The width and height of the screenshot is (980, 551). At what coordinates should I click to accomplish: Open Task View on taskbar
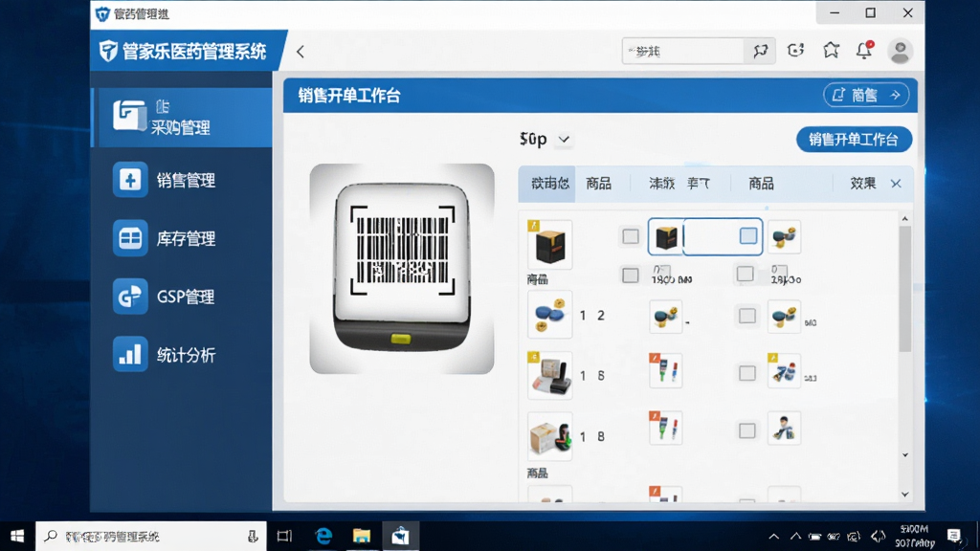click(x=284, y=536)
